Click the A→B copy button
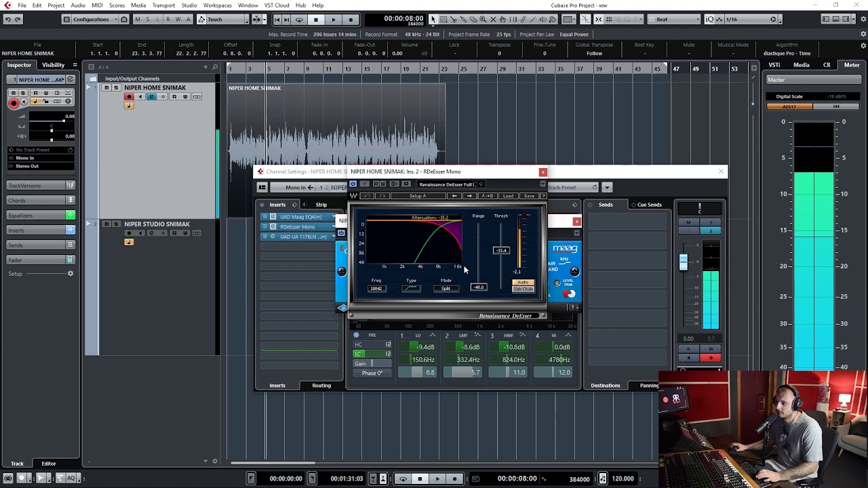Image resolution: width=868 pixels, height=488 pixels. pos(487,196)
